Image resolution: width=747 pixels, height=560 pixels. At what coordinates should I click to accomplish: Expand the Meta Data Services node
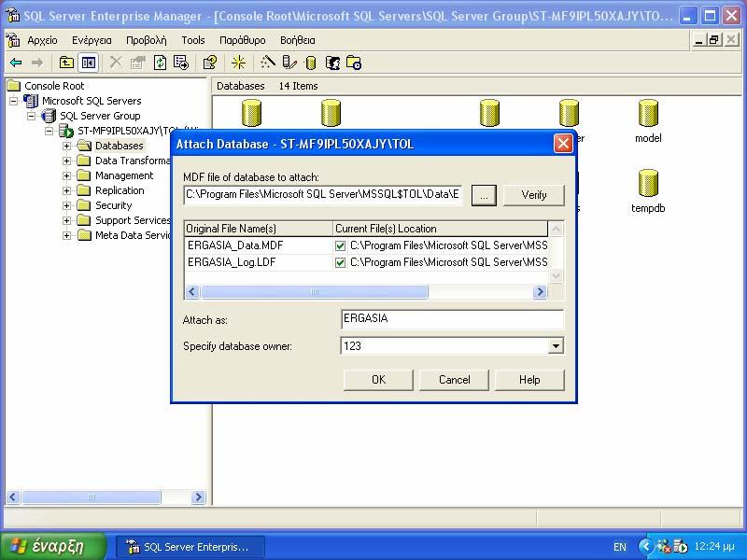66,235
